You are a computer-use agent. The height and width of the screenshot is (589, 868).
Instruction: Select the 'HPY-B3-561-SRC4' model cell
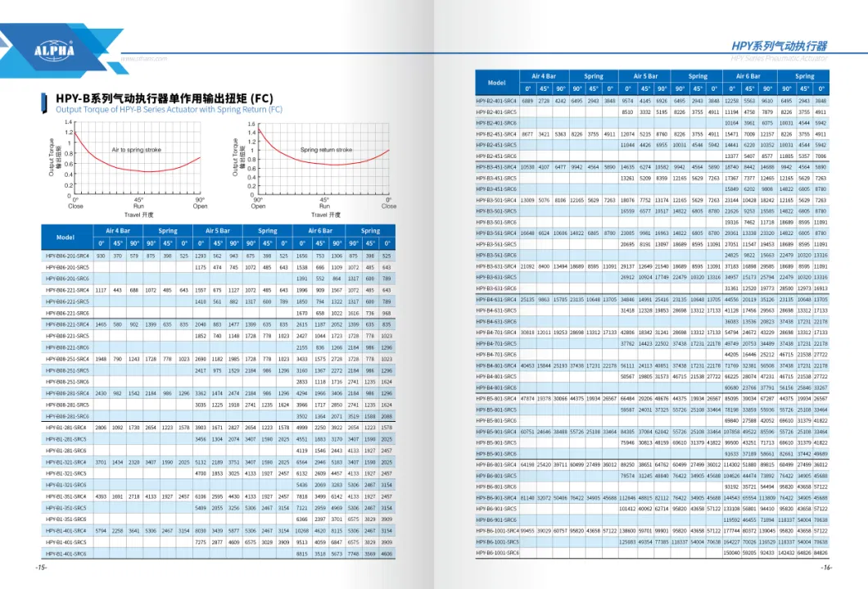[496, 233]
